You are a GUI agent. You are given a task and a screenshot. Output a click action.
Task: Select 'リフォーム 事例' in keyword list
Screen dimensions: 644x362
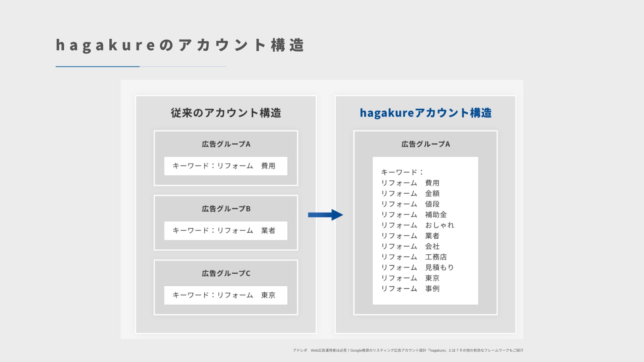[410, 289]
